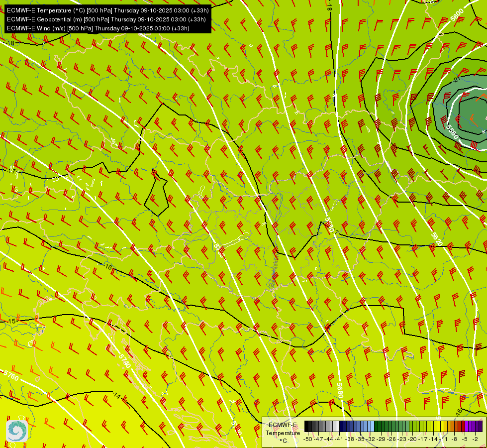487x448 pixels.
Task: Click the legend tick value -35
Action: 360,439
